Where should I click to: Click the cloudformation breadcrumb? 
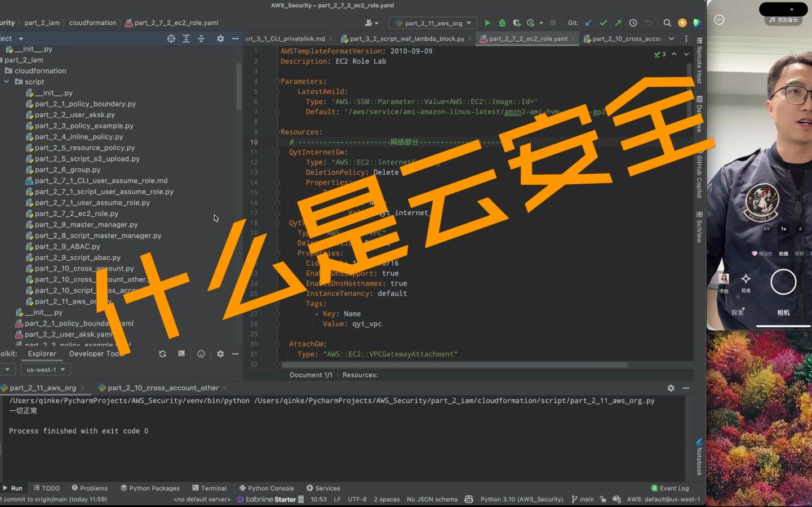click(x=92, y=23)
